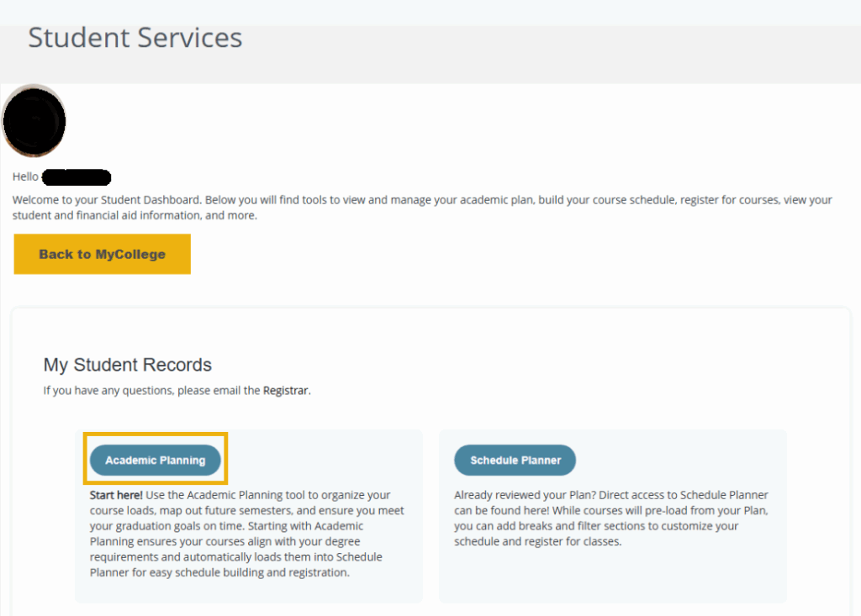The width and height of the screenshot is (861, 616).
Task: Select the My Student Records heading
Action: pyautogui.click(x=127, y=365)
